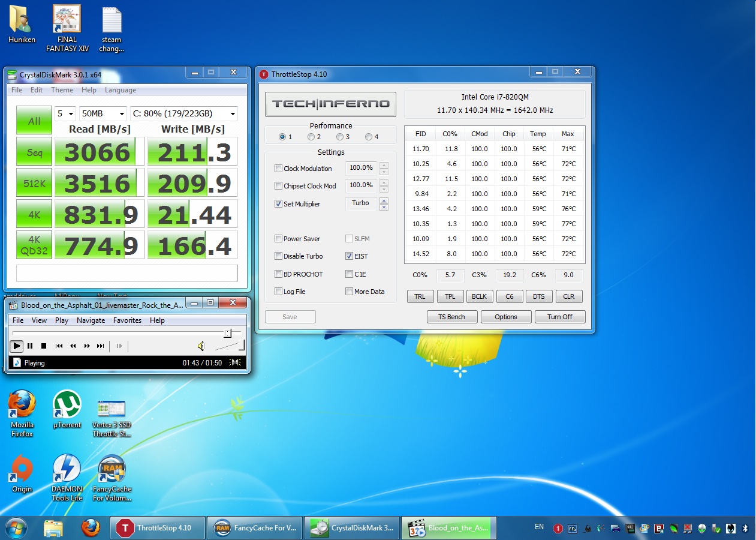Viewport: 756px width, 540px height.
Task: Check the Disable Turbo box
Action: [278, 256]
